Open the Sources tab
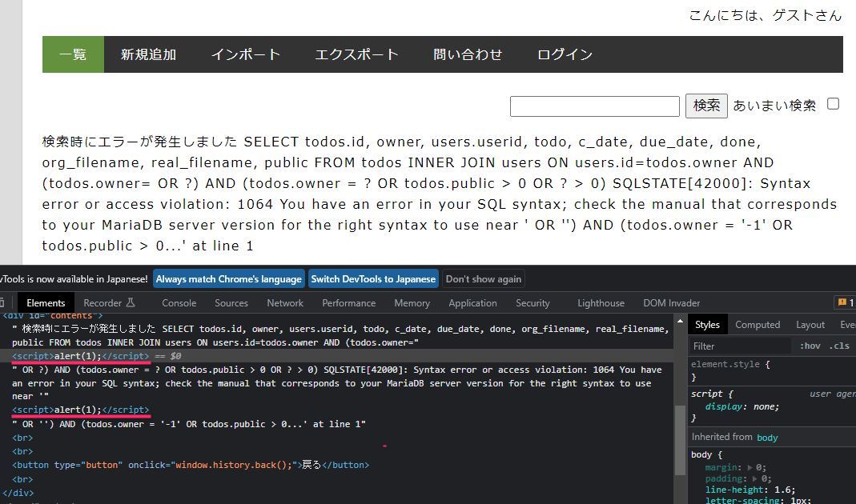Viewport: 856px width, 504px height. 231,302
